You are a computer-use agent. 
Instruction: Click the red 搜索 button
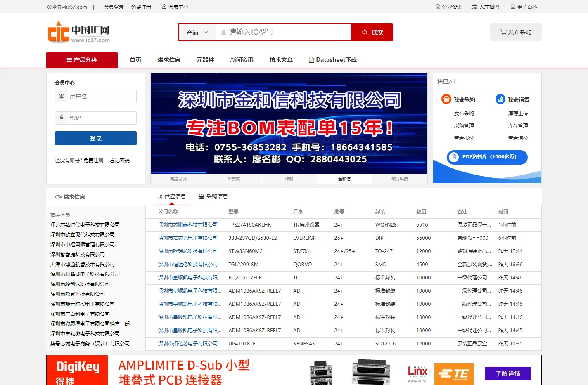pyautogui.click(x=372, y=32)
